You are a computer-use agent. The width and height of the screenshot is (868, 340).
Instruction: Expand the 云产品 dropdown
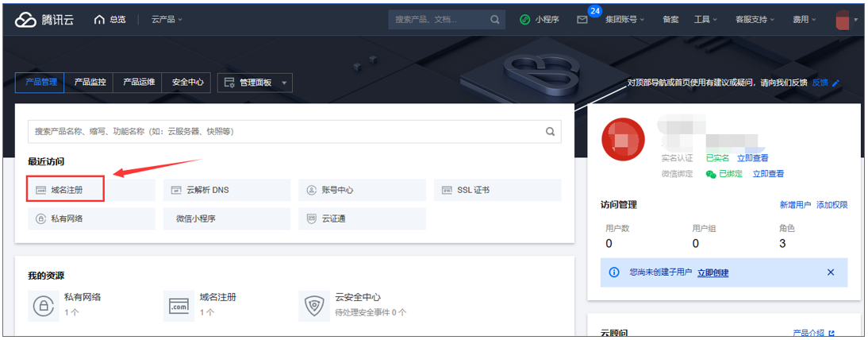[167, 20]
